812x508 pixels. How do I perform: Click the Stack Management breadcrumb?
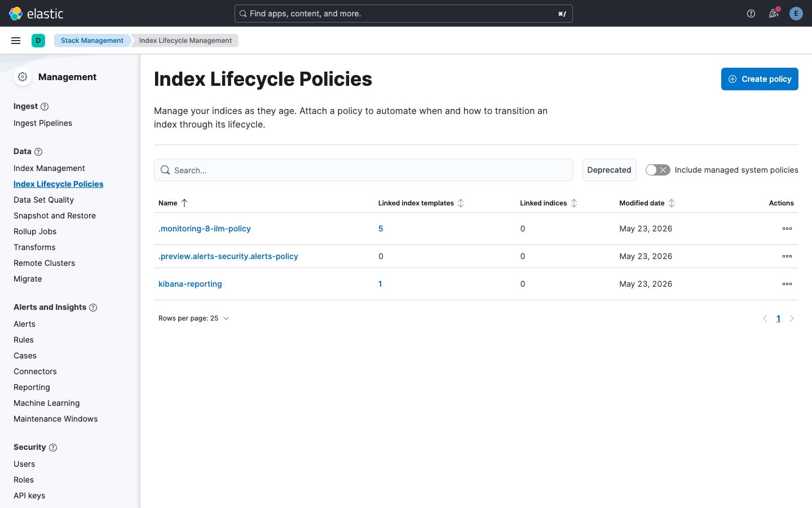point(92,41)
